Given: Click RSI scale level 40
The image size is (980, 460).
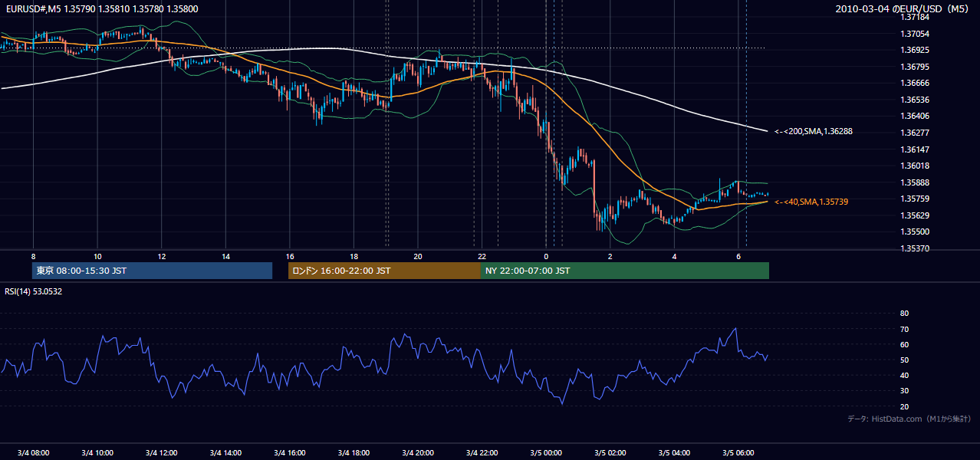Looking at the screenshot, I should [904, 375].
